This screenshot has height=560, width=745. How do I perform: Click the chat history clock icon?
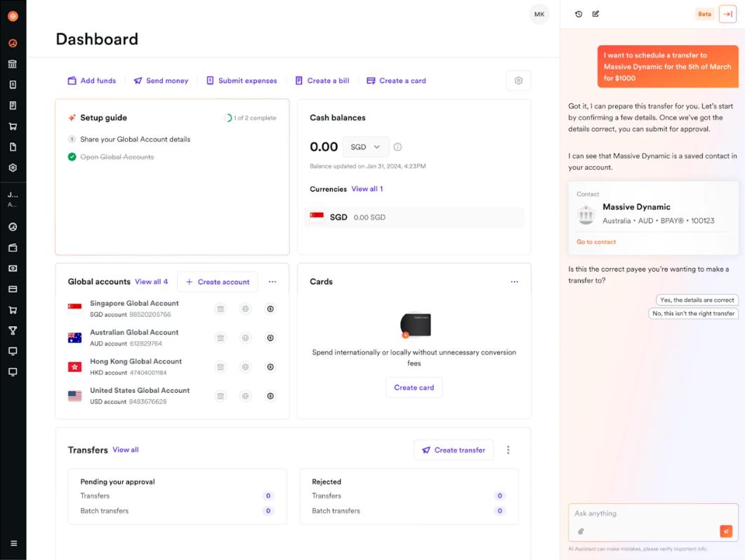pos(579,14)
